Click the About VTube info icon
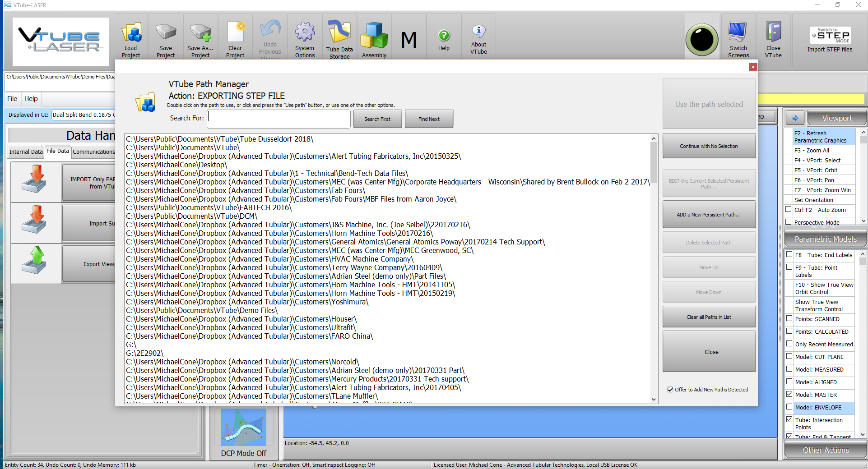The height and width of the screenshot is (469, 868). click(478, 32)
